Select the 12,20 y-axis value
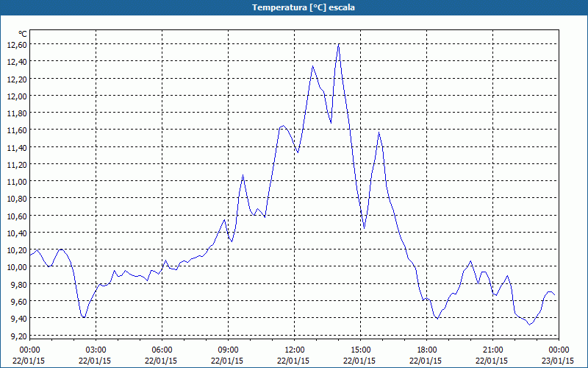The width and height of the screenshot is (588, 368). 17,79
